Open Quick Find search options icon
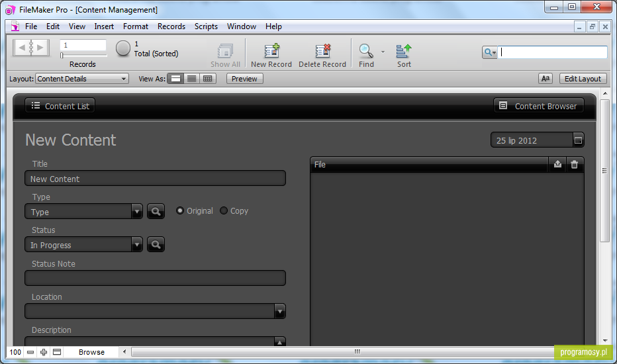The width and height of the screenshot is (617, 364). click(x=489, y=52)
